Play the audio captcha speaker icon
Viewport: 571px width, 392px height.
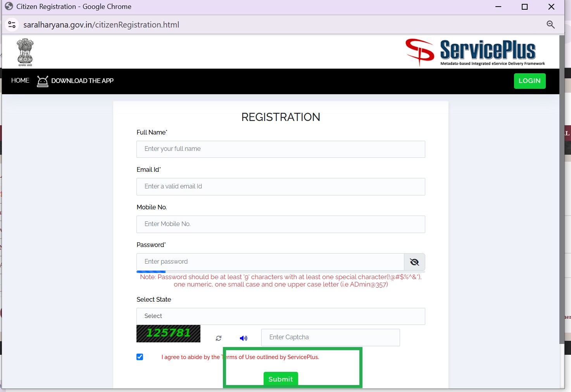[243, 338]
